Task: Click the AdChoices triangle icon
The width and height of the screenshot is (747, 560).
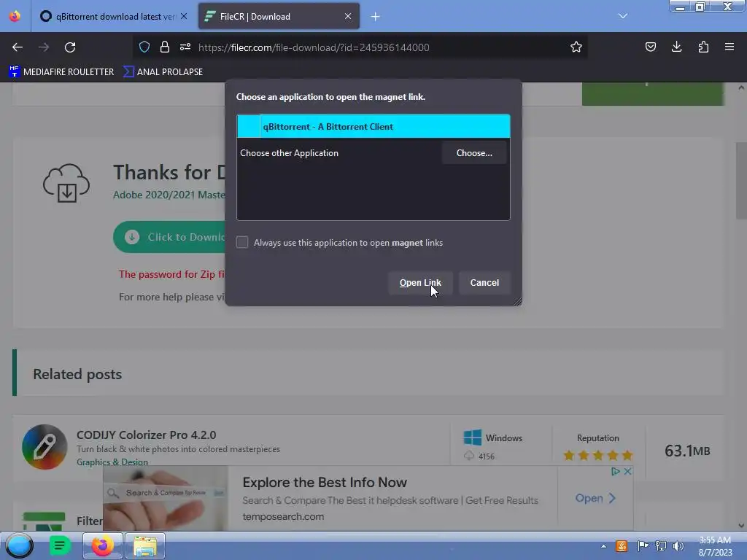Action: click(x=616, y=472)
